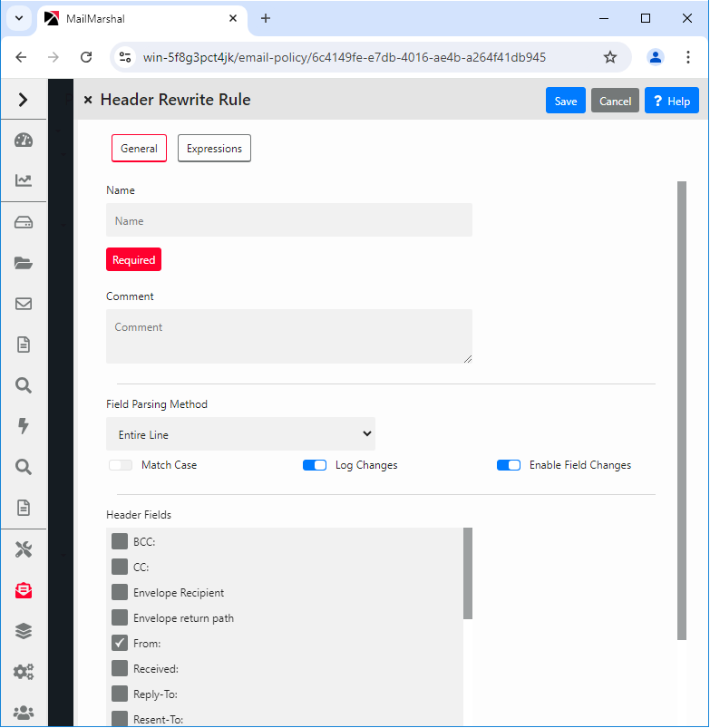Check the BCC: header field checkbox
The height and width of the screenshot is (728, 710).
(120, 541)
